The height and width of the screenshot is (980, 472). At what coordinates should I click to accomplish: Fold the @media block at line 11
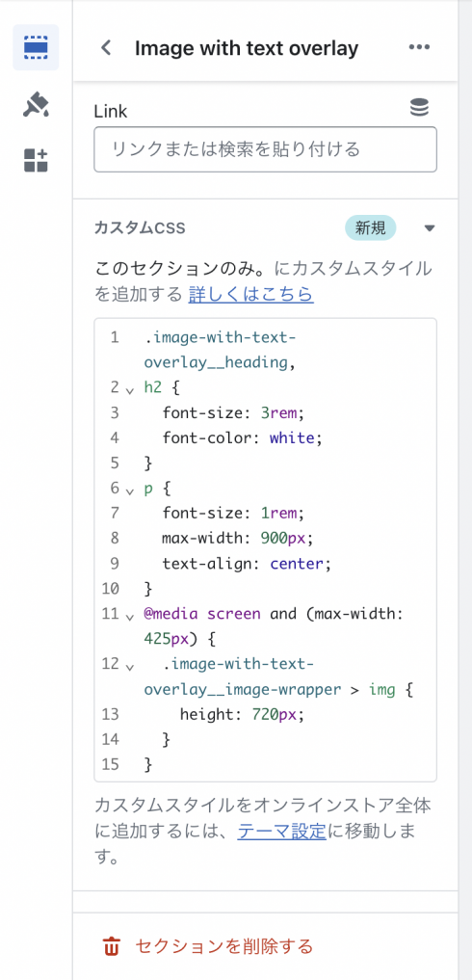click(x=129, y=617)
